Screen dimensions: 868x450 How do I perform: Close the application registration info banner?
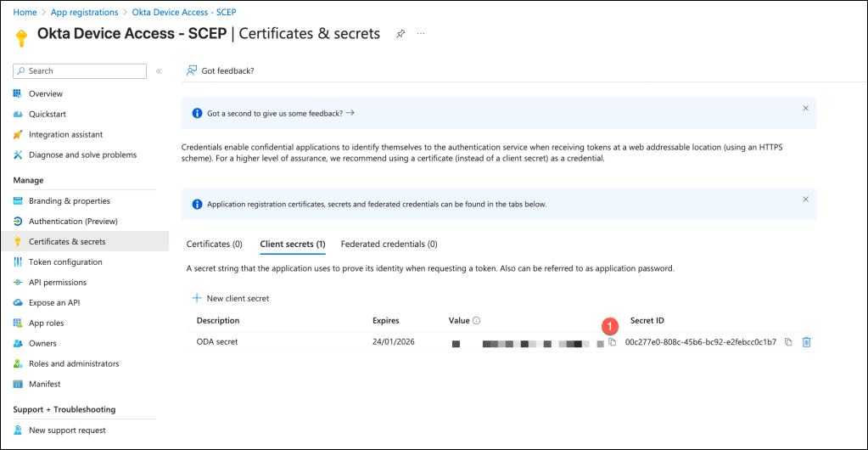click(x=805, y=200)
